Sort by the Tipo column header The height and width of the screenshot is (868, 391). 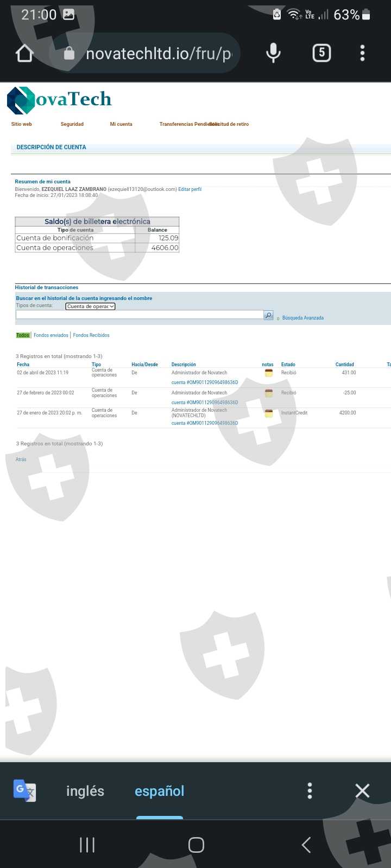pyautogui.click(x=96, y=365)
